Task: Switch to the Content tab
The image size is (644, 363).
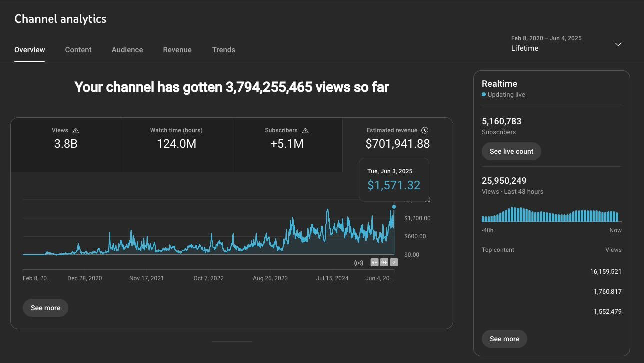Action: pos(78,50)
